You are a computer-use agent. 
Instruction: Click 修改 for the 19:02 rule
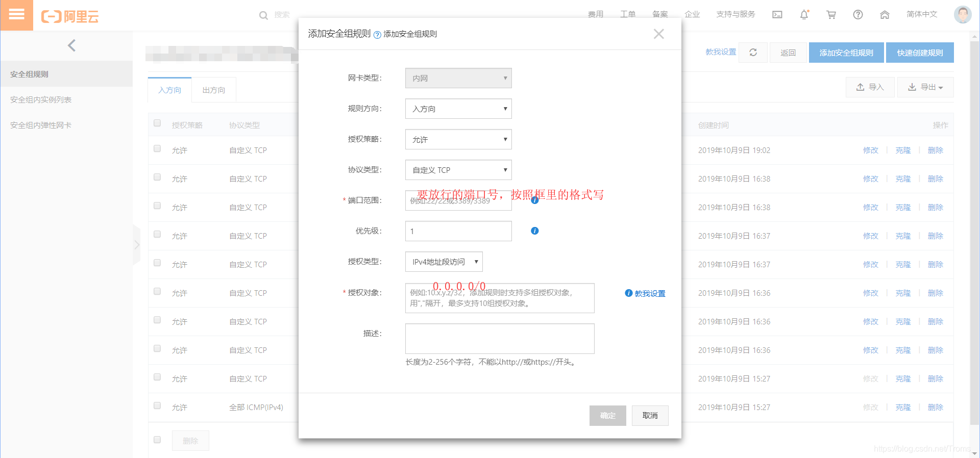click(871, 150)
